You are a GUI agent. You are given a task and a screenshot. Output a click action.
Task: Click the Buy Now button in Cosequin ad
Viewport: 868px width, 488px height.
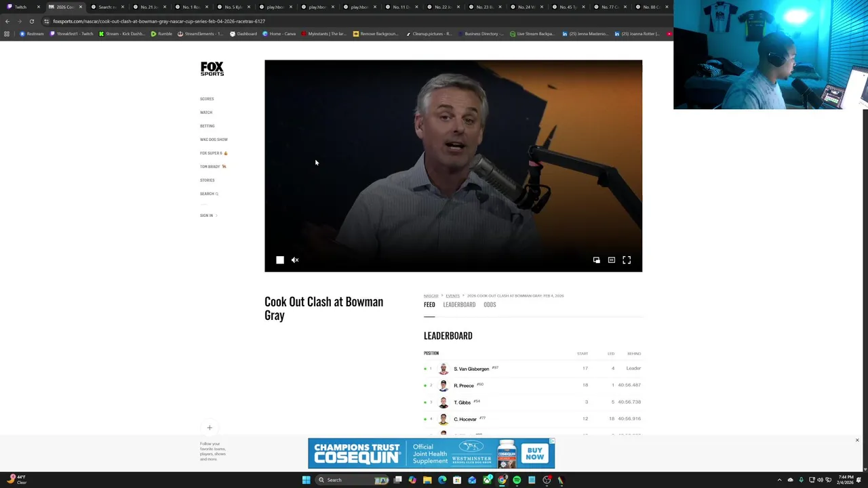534,453
